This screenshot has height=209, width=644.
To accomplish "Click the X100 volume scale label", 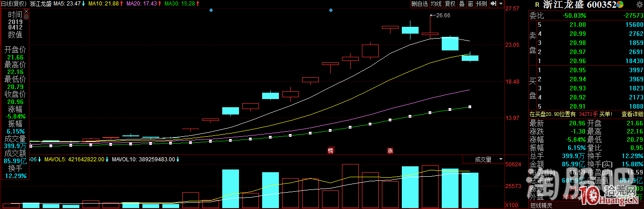I will click(512, 205).
